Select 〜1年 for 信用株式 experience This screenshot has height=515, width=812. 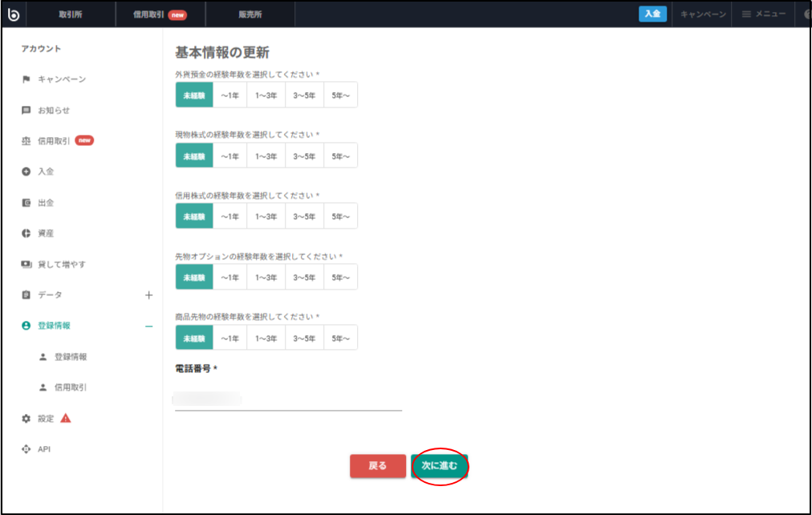230,217
